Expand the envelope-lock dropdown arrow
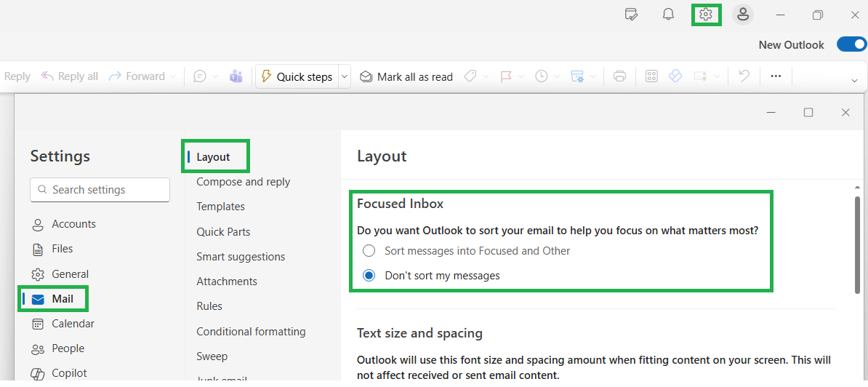Screen dimensions: 868x387 (716, 76)
